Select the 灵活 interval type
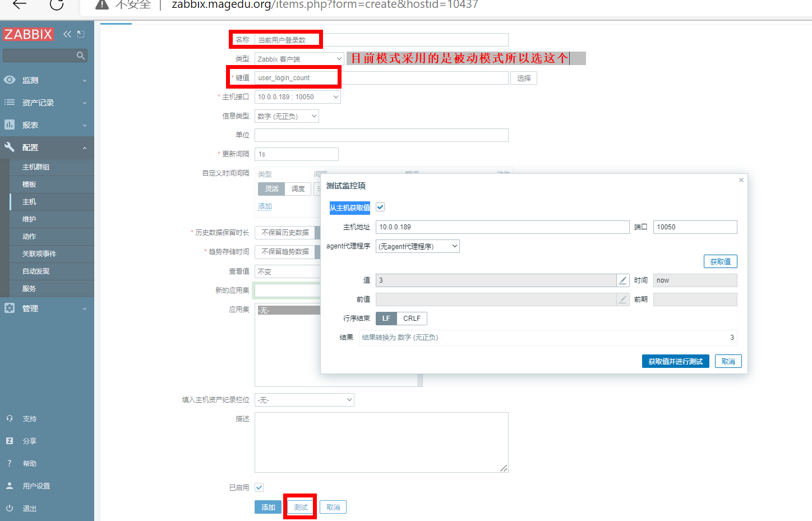 coord(271,188)
